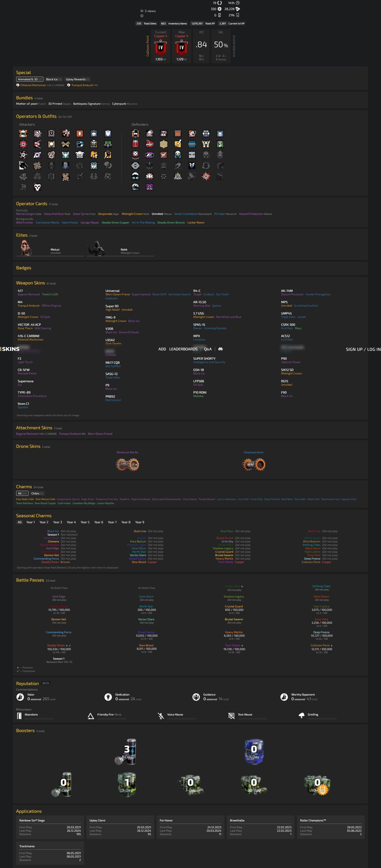Filter seasonal charms by Year 1

(30, 522)
